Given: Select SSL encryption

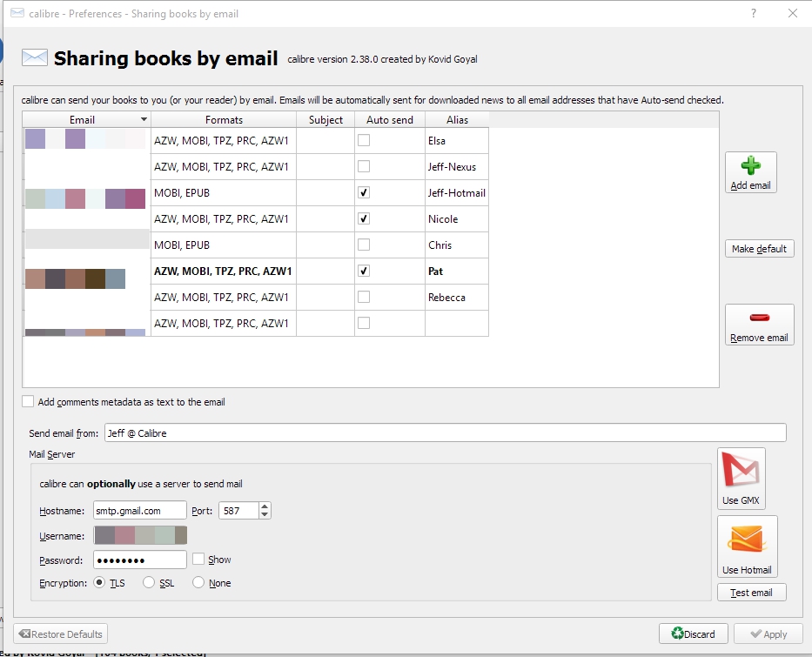Looking at the screenshot, I should click(149, 582).
